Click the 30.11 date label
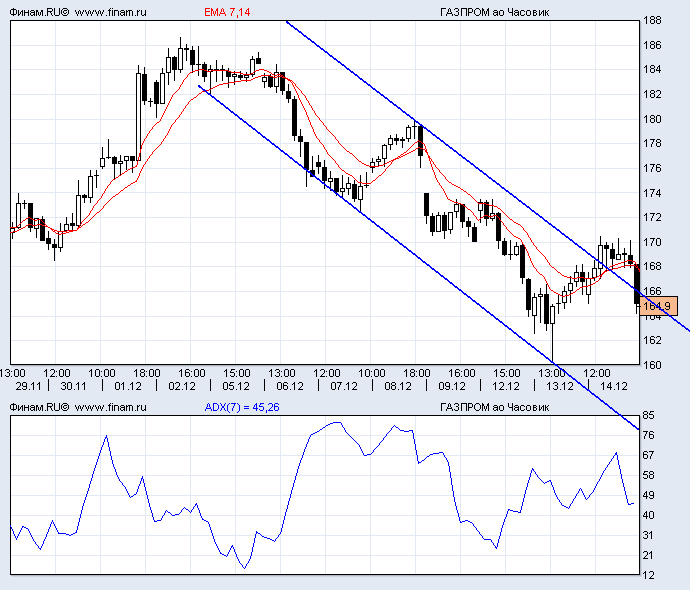The width and height of the screenshot is (690, 590). click(x=73, y=386)
